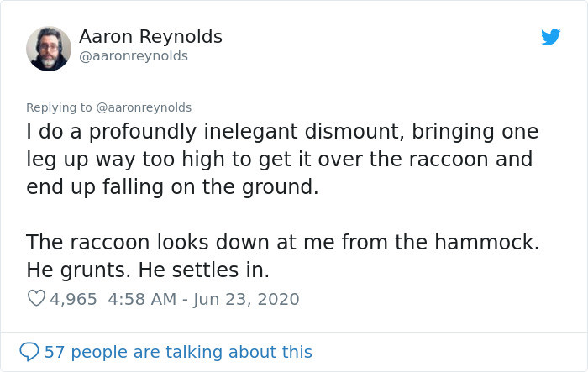This screenshot has width=588, height=372.
Task: Click the 4,965 likes count
Action: click(x=74, y=298)
